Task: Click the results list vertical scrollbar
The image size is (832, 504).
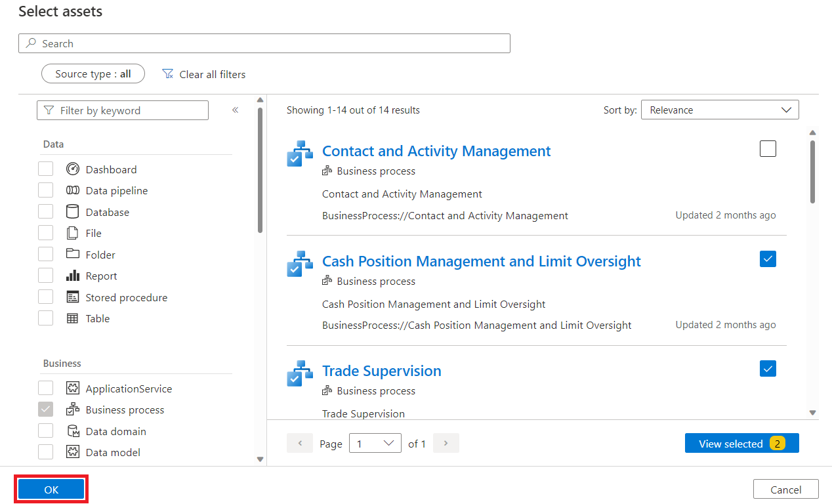Action: coord(813,172)
